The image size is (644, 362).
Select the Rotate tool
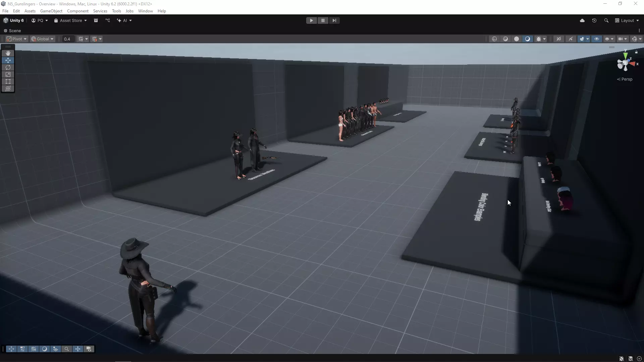pos(8,67)
